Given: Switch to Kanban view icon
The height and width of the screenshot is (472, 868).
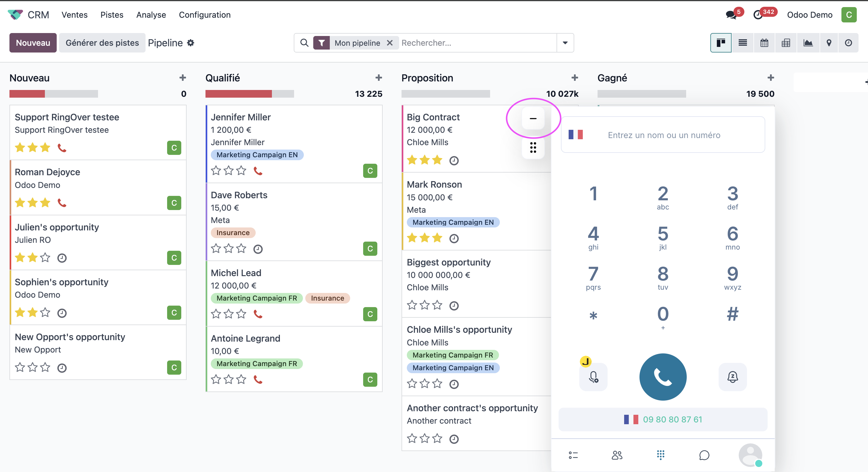Looking at the screenshot, I should (x=721, y=43).
